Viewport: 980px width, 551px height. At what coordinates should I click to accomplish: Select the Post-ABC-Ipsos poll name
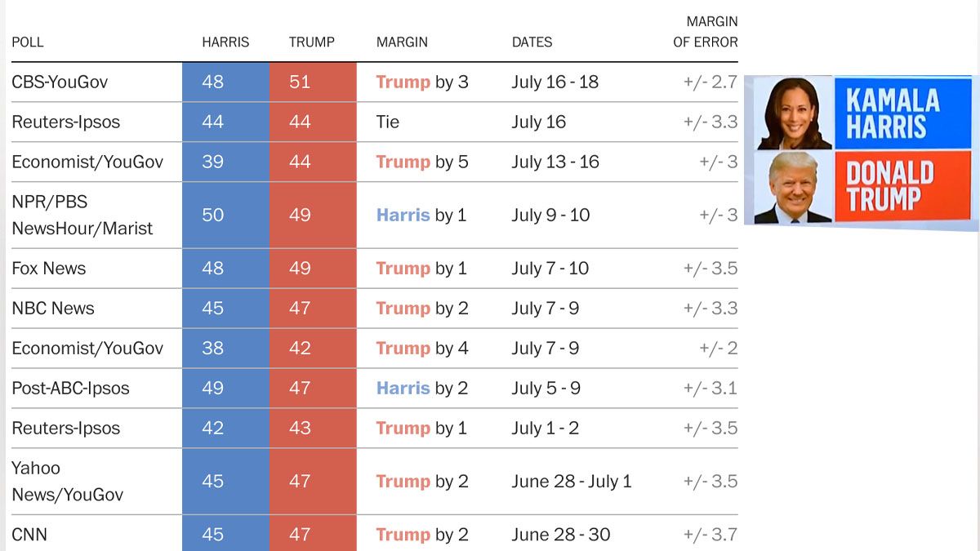(70, 389)
